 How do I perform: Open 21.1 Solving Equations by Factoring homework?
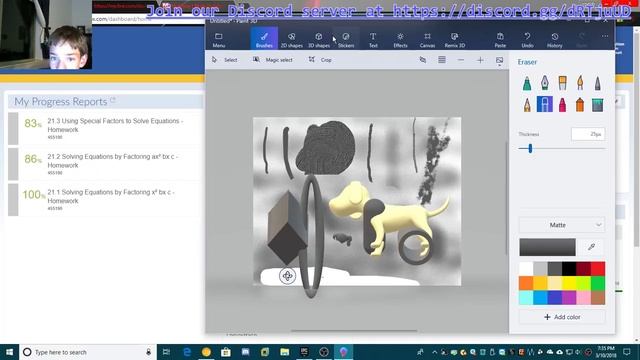[x=111, y=196]
